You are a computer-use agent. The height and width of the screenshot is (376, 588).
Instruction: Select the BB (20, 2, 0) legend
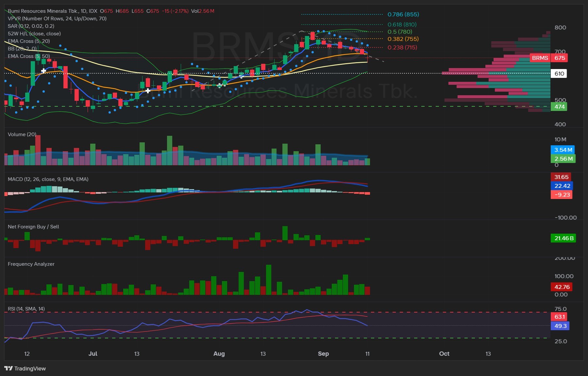pos(22,49)
